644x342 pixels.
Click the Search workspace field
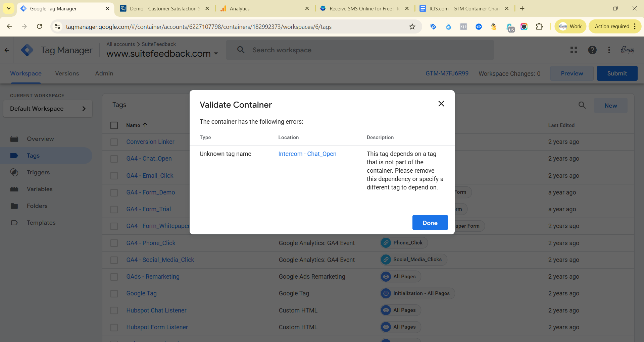(x=360, y=50)
